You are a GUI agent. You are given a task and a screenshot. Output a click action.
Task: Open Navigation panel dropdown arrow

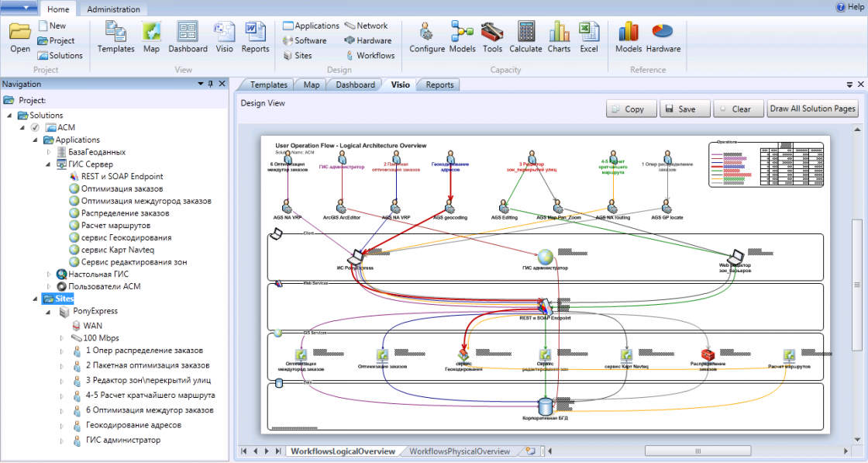pos(201,84)
